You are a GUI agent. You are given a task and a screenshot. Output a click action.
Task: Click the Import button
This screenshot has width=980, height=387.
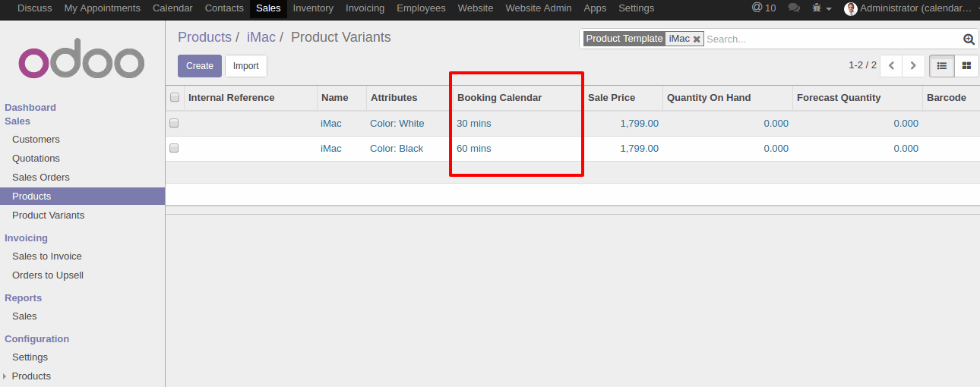pos(246,66)
